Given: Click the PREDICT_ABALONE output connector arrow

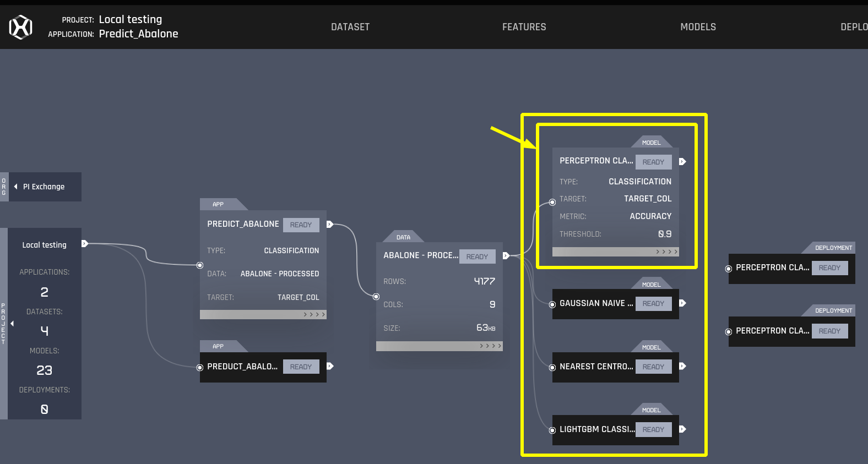Looking at the screenshot, I should (330, 224).
